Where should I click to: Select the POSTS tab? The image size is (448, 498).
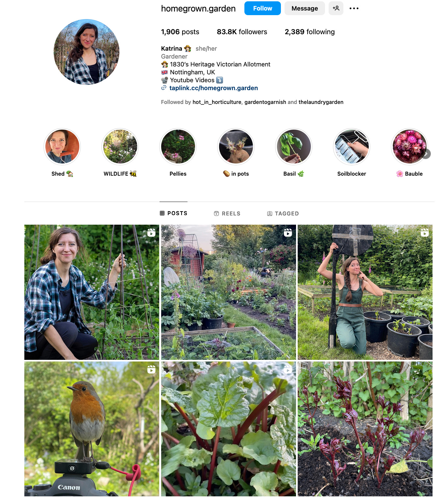coord(174,213)
